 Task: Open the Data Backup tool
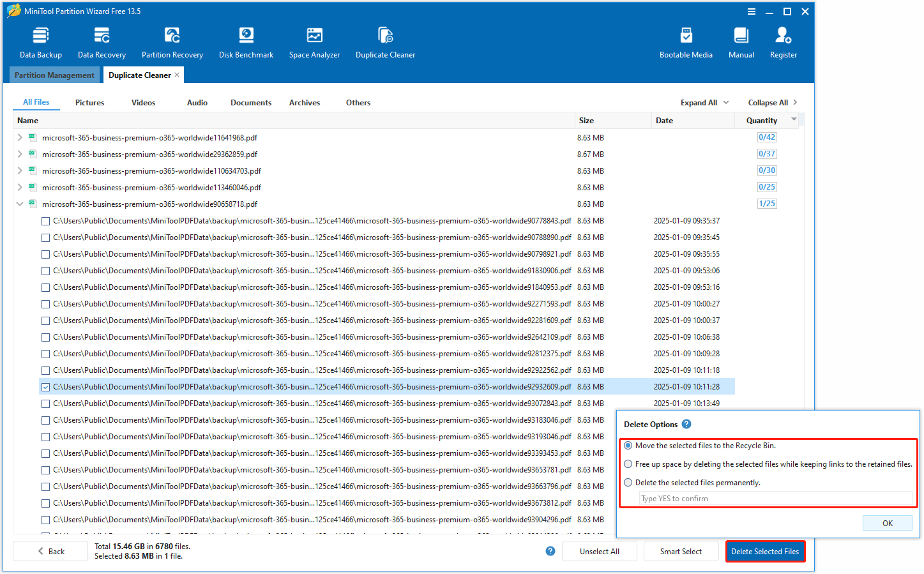[x=40, y=41]
